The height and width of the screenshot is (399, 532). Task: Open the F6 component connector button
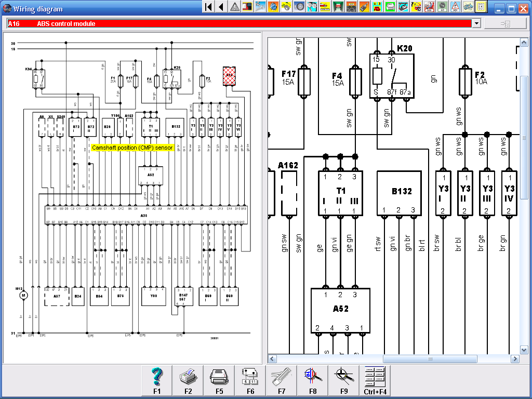pyautogui.click(x=250, y=381)
